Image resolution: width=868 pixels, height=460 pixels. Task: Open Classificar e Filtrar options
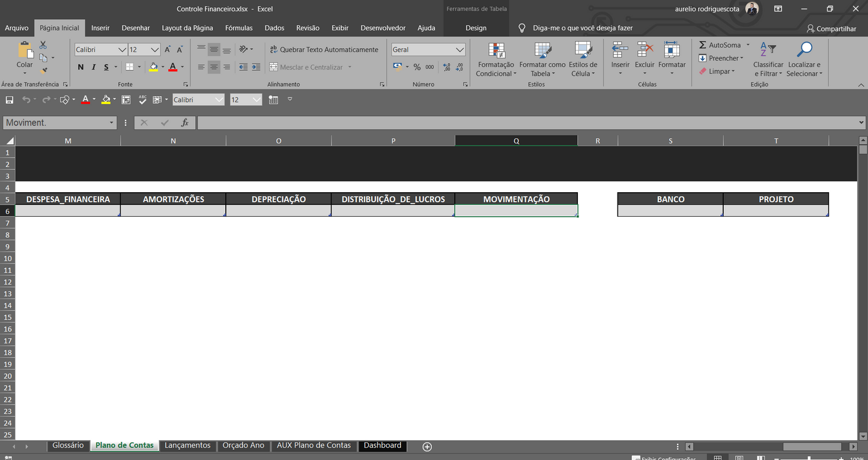tap(768, 59)
